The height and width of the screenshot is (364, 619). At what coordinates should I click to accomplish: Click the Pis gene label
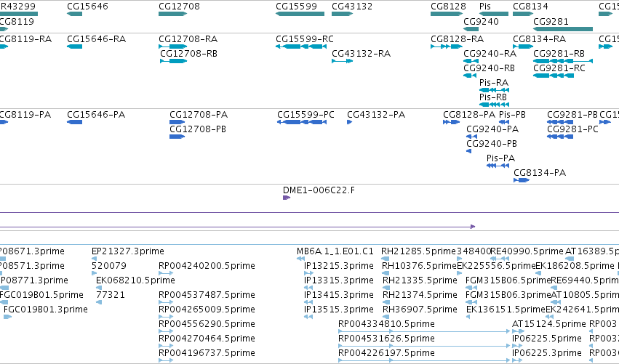point(484,7)
